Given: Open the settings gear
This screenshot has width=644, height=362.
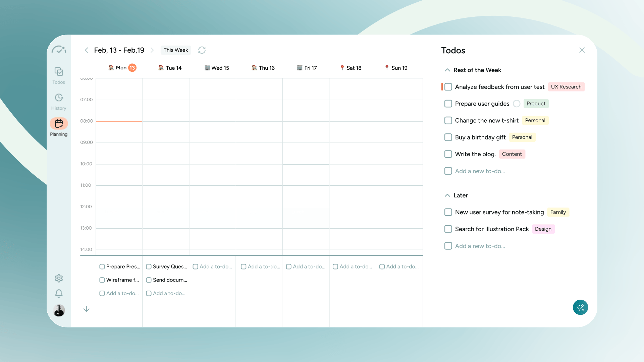Looking at the screenshot, I should 59,278.
